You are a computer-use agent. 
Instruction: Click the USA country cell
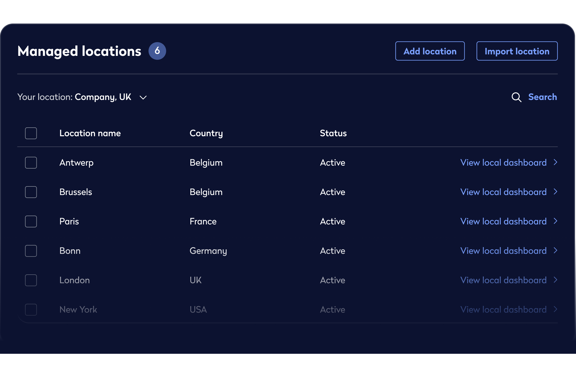coord(198,310)
